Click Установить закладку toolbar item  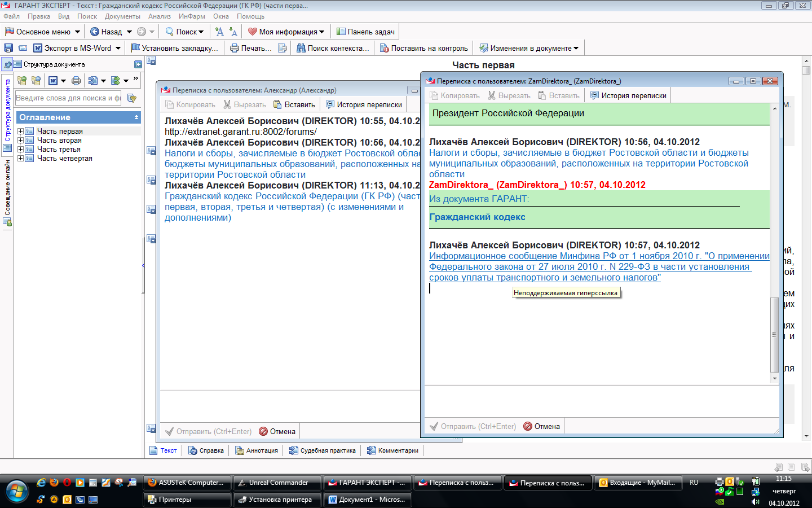[174, 48]
